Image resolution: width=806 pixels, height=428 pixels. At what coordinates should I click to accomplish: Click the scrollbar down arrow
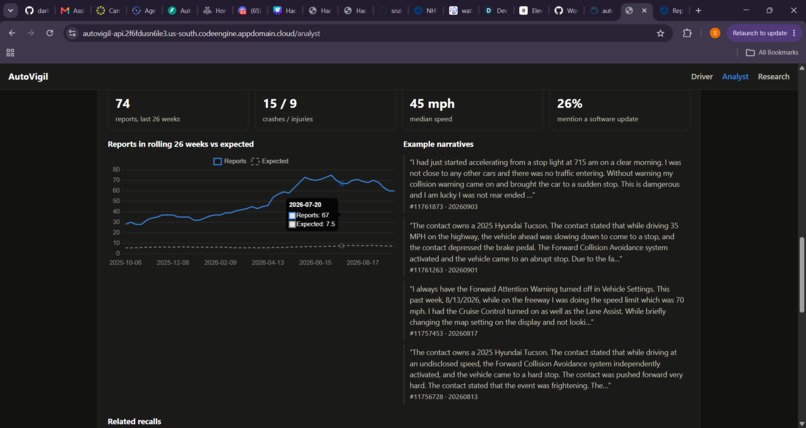pyautogui.click(x=801, y=424)
